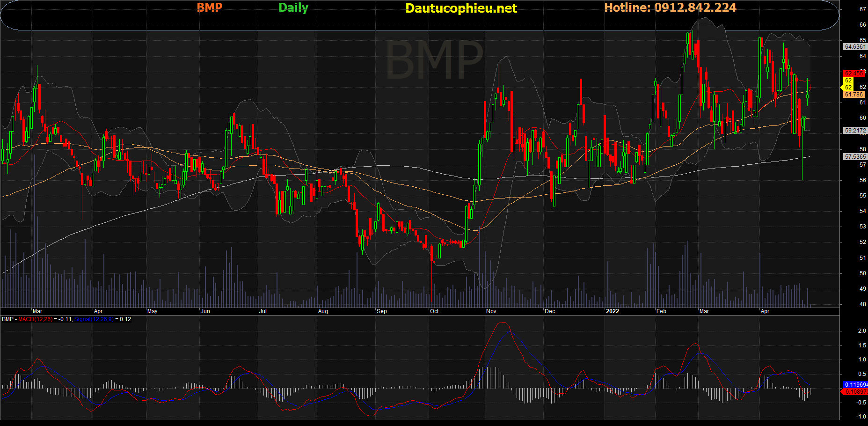Click the Hotline 0912.842.224 text
This screenshot has height=426, width=868.
click(x=670, y=7)
